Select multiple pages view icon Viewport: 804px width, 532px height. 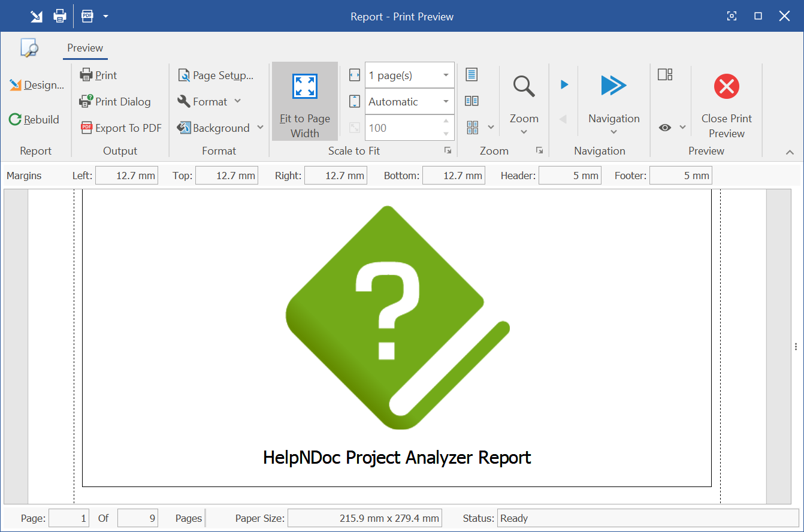click(472, 127)
